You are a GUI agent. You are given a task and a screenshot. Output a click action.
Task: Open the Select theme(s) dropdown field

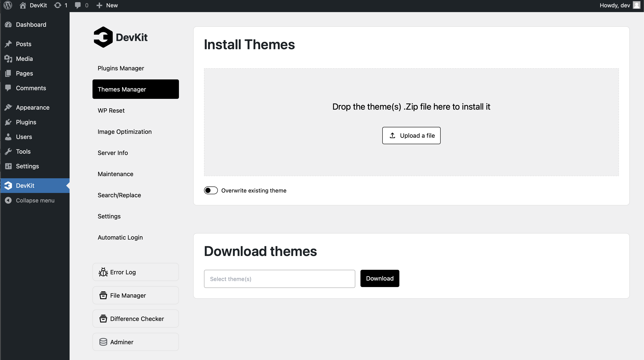(279, 279)
